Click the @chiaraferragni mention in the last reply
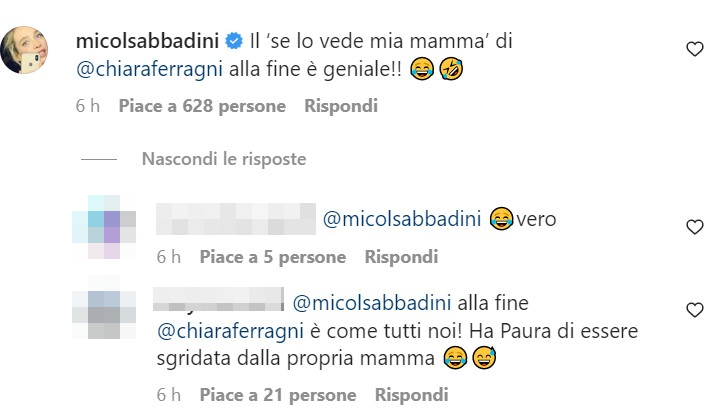721x412 pixels. point(218,330)
